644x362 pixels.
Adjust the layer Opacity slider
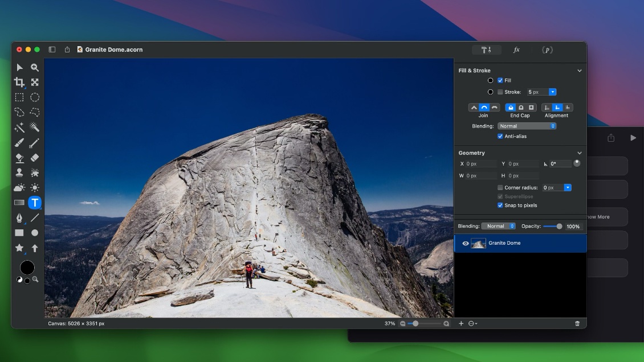tap(559, 226)
